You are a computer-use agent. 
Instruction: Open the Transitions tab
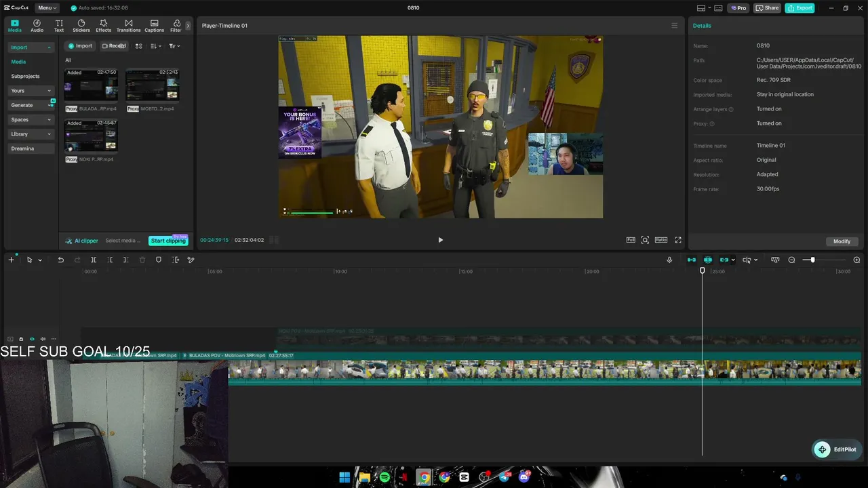129,26
